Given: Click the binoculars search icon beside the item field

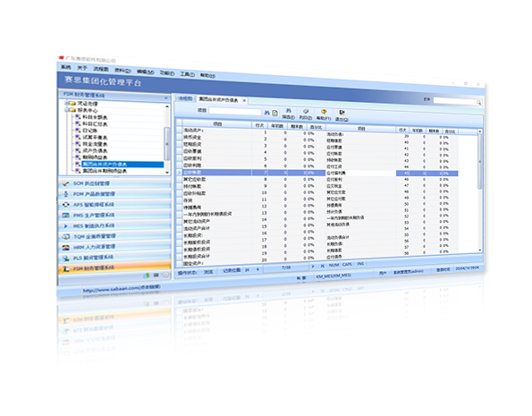Looking at the screenshot, I should pos(266,113).
